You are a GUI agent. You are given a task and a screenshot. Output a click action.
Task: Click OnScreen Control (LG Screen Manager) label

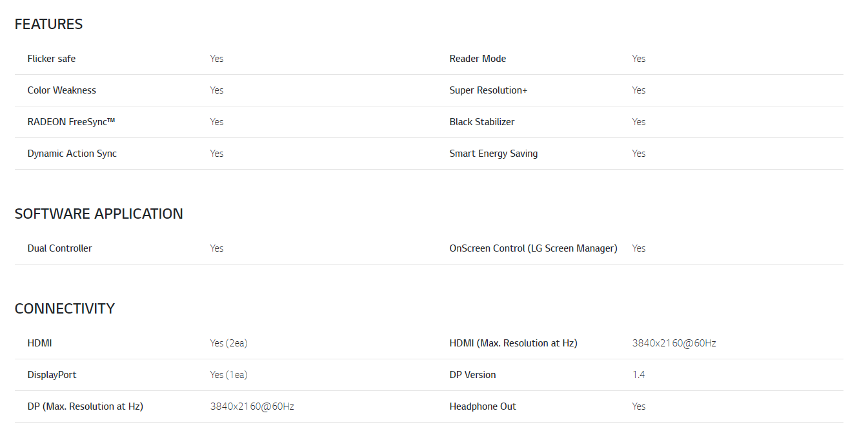534,248
